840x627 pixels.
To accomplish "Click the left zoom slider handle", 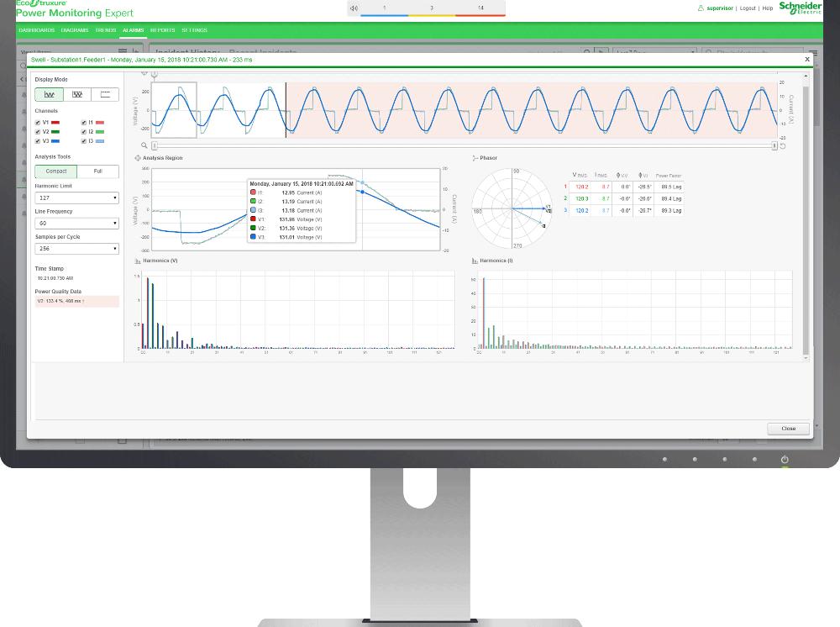I will [x=155, y=145].
